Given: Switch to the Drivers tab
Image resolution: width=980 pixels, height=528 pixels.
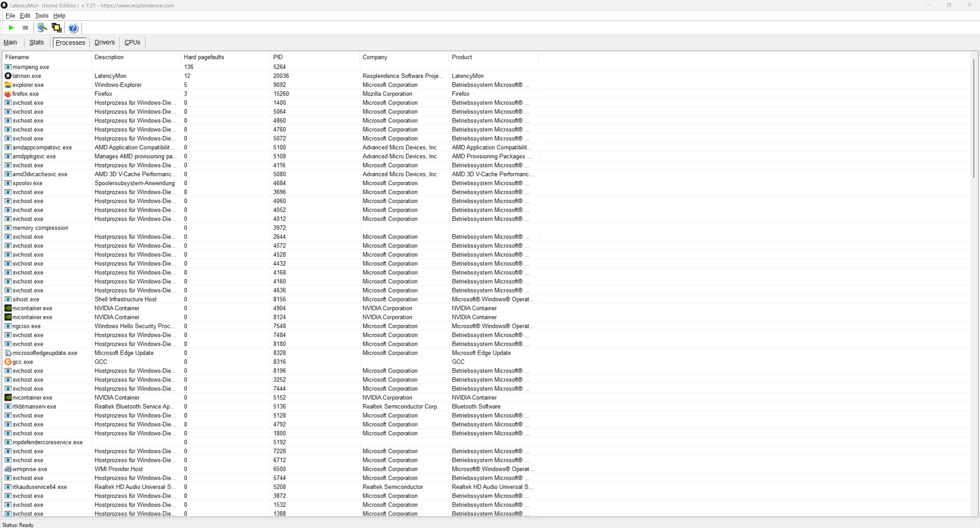Looking at the screenshot, I should click(x=104, y=42).
